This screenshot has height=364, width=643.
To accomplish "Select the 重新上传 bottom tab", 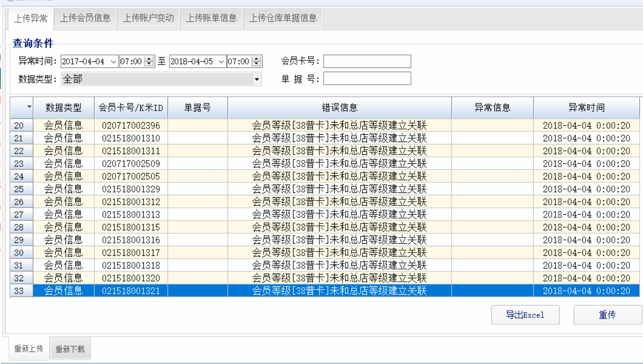I will (x=29, y=348).
